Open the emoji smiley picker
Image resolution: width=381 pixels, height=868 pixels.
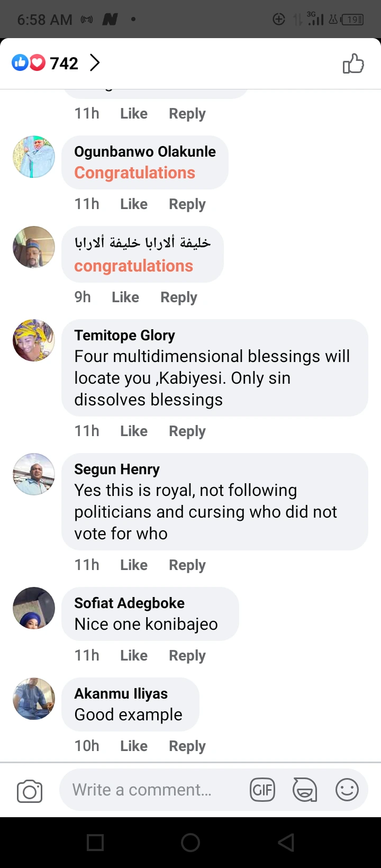click(347, 790)
